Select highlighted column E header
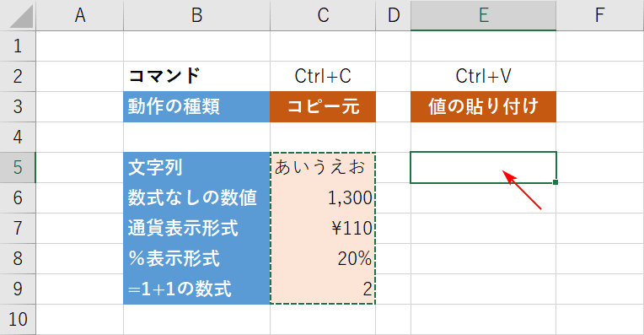The image size is (644, 335). point(483,15)
